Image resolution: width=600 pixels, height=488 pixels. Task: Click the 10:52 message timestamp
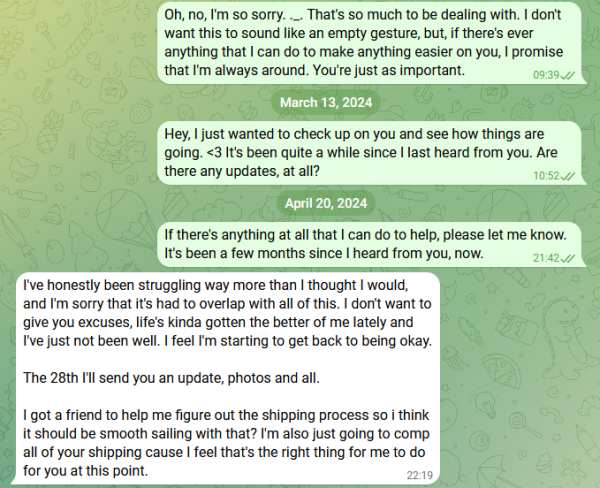point(546,175)
